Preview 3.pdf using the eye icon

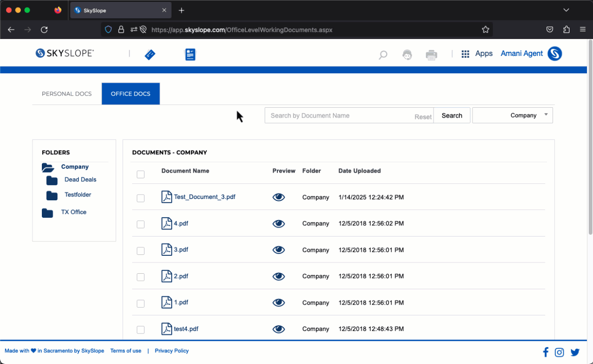pos(279,250)
